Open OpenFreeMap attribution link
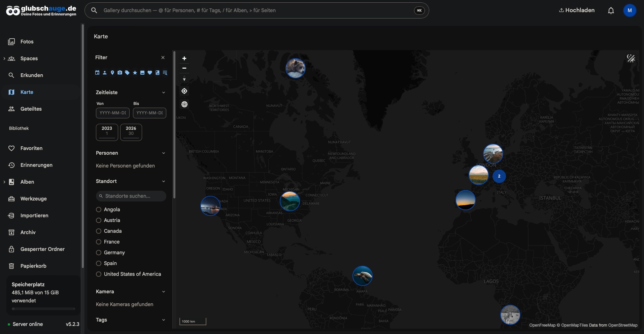This screenshot has height=334, width=644. click(x=542, y=325)
